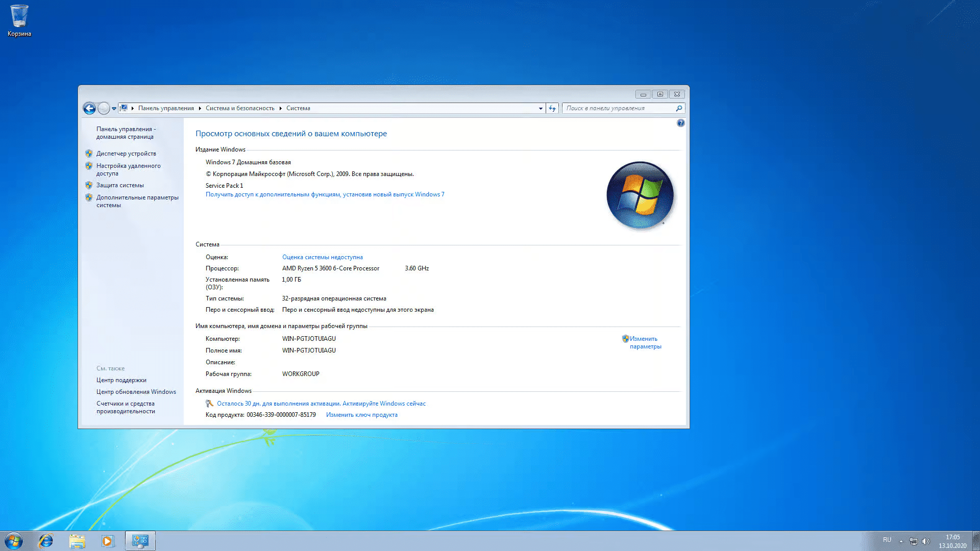Open Internet Explorer from the taskbar

(x=46, y=541)
